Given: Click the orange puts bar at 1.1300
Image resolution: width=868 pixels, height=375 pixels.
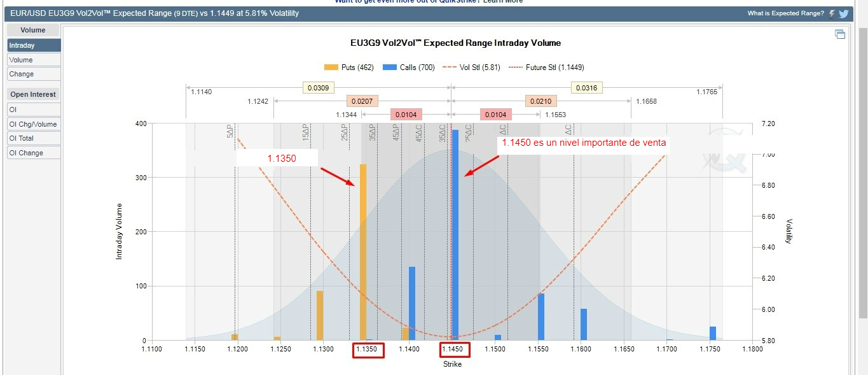Looking at the screenshot, I should 320,316.
